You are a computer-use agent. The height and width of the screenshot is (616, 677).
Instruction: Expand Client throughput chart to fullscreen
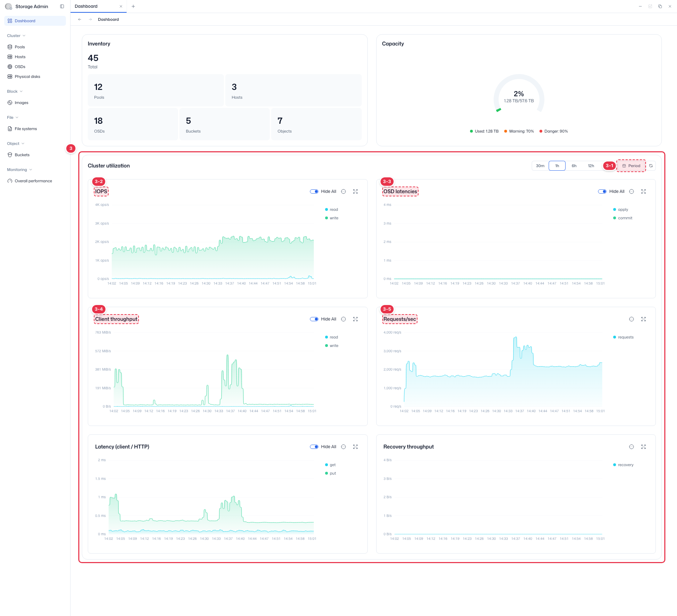coord(355,319)
